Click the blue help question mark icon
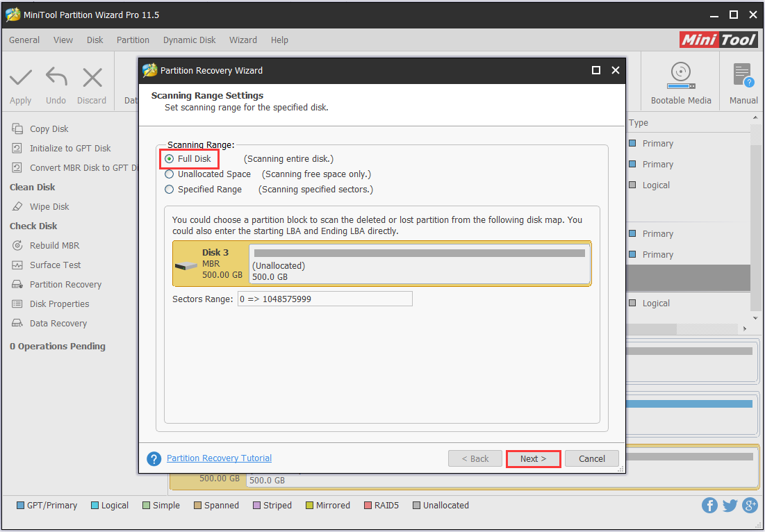The width and height of the screenshot is (765, 532). tap(154, 458)
